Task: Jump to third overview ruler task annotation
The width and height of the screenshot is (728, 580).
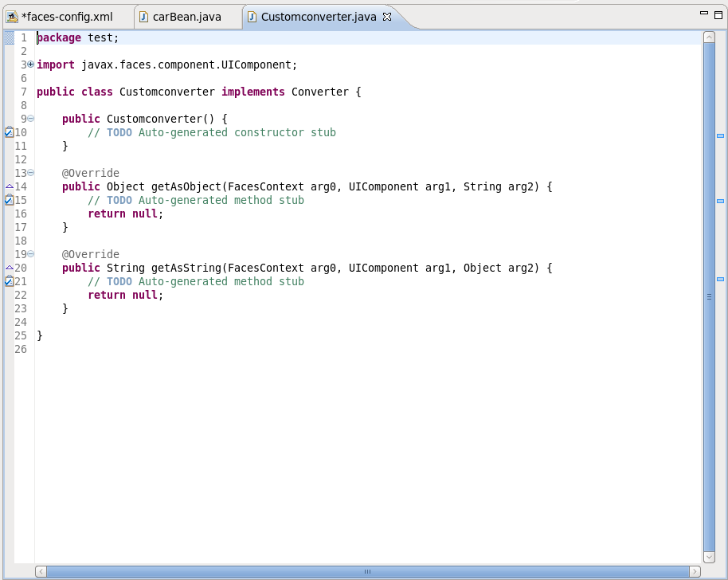Action: point(720,279)
